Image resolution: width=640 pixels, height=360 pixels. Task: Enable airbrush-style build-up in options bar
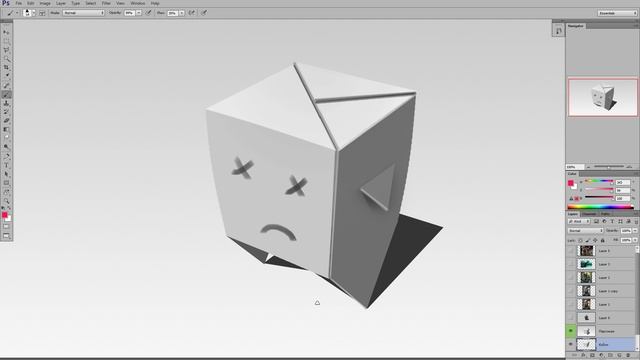[x=192, y=13]
